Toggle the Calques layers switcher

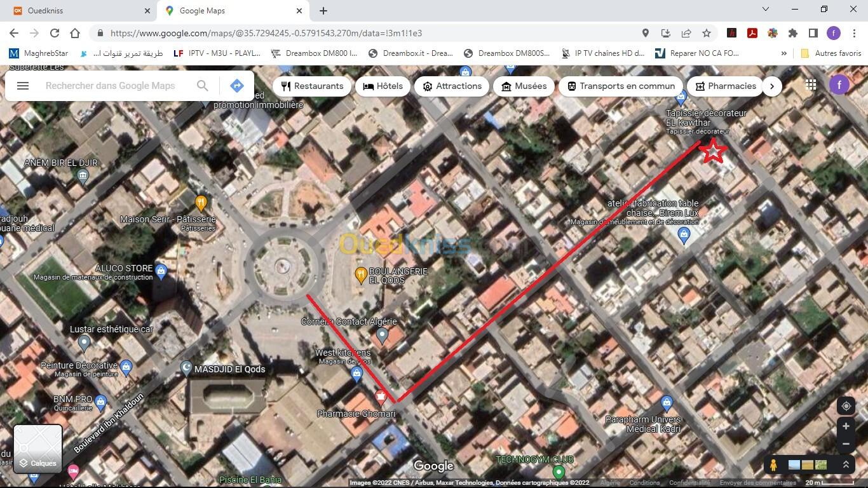tap(38, 449)
